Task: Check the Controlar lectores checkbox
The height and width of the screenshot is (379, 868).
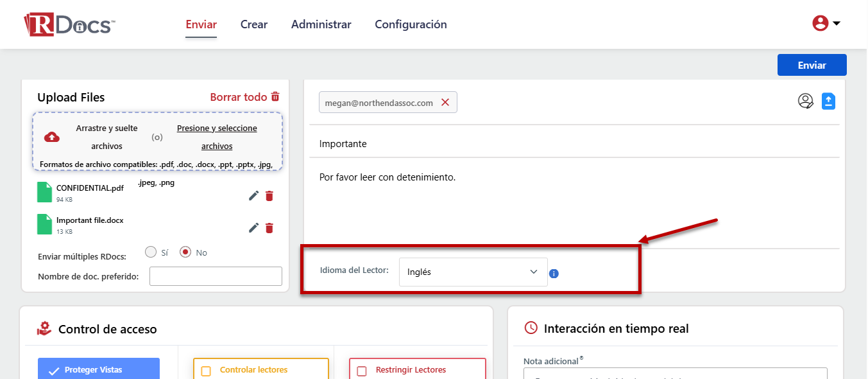Action: (206, 371)
